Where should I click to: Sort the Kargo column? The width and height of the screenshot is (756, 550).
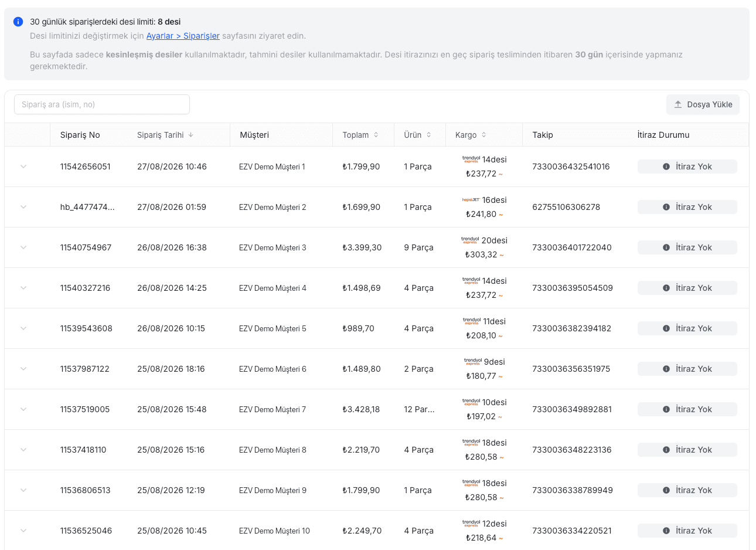pyautogui.click(x=484, y=135)
